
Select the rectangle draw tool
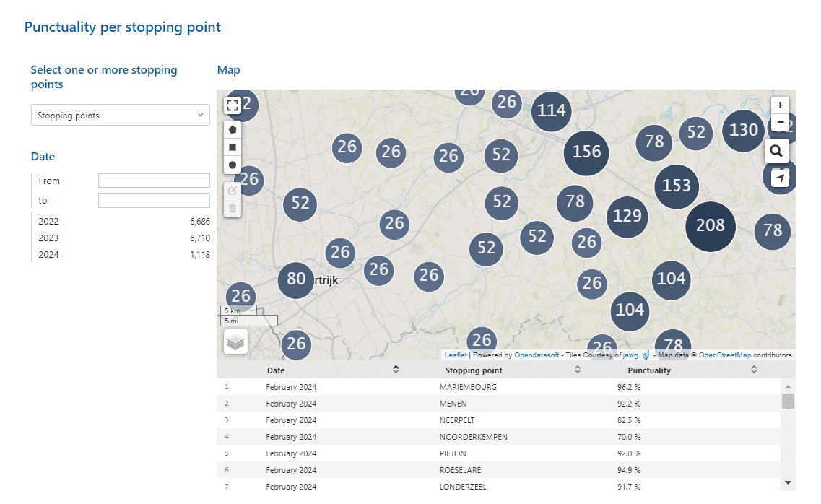pos(233,147)
